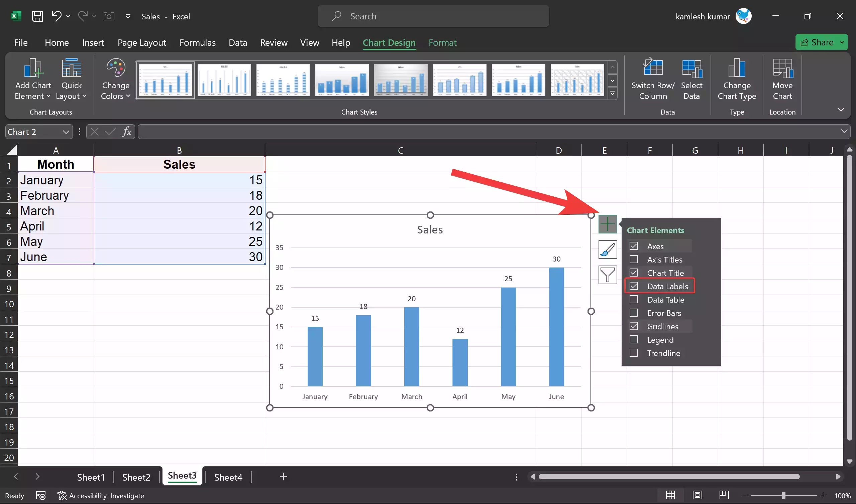Switch to Page Break Preview view
This screenshot has width=856, height=504.
tap(724, 495)
